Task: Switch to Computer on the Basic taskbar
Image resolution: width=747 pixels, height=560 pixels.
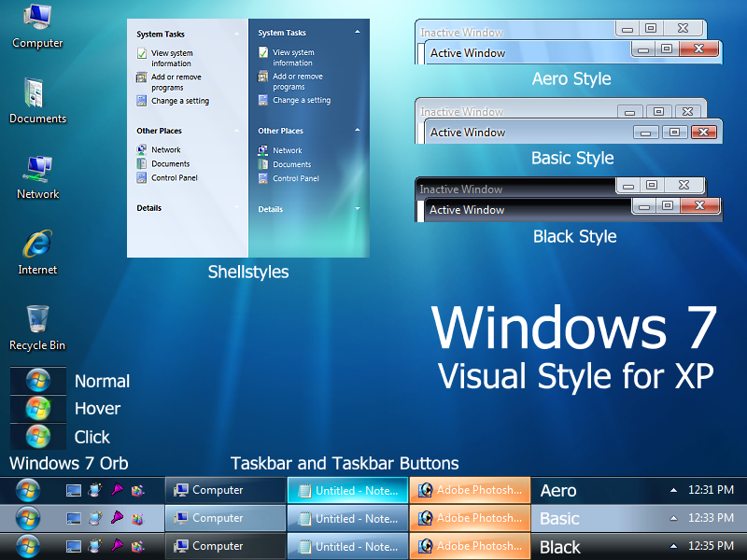Action: click(x=225, y=518)
